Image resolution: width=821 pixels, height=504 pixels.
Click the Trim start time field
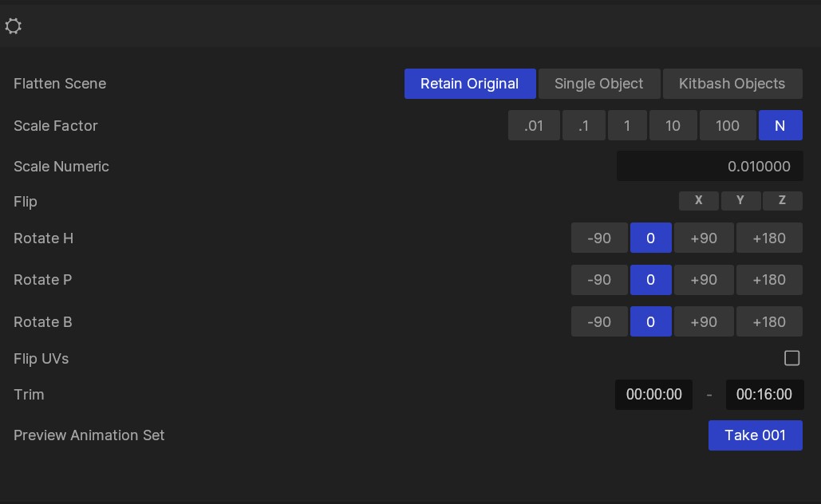[x=653, y=395]
